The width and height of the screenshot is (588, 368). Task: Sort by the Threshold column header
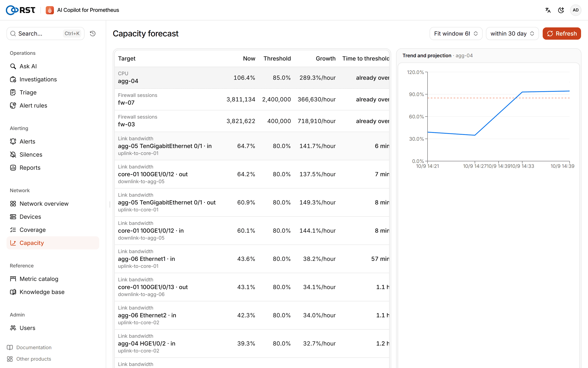coord(277,59)
